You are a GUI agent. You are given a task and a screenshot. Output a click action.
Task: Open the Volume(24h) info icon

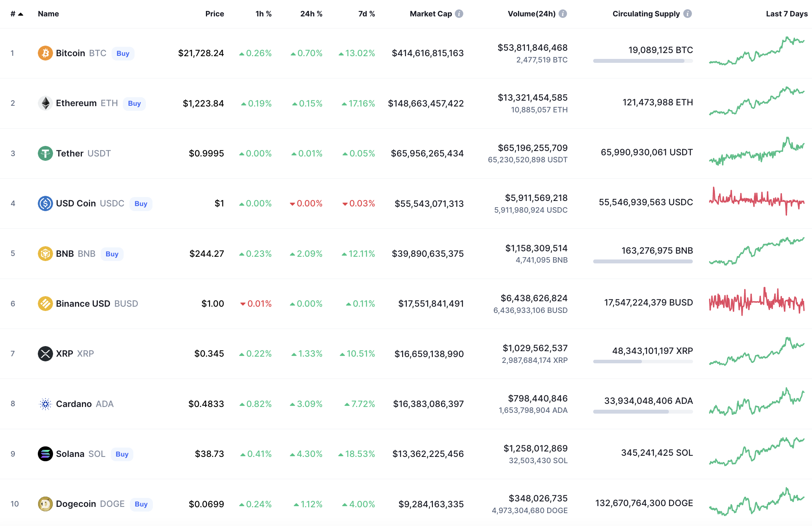(563, 14)
